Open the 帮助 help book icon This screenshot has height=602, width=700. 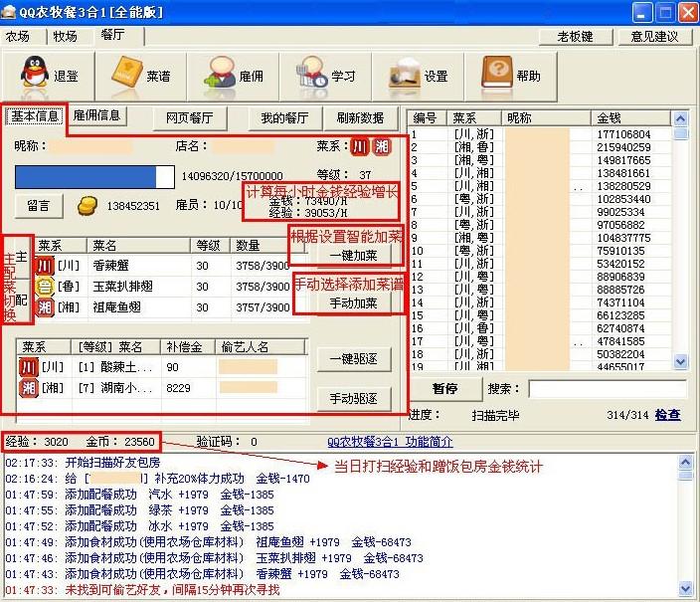coord(497,72)
